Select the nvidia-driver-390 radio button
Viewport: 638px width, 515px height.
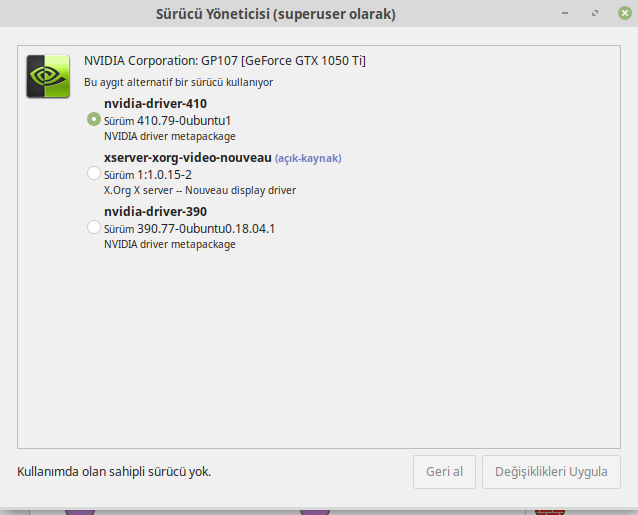[94, 227]
